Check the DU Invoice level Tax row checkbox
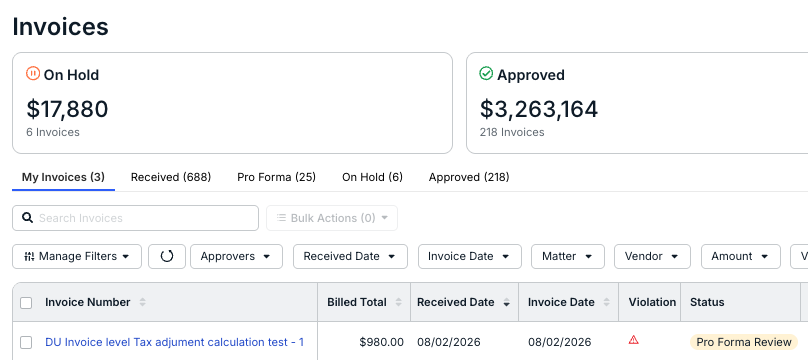This screenshot has width=808, height=360. [x=26, y=342]
